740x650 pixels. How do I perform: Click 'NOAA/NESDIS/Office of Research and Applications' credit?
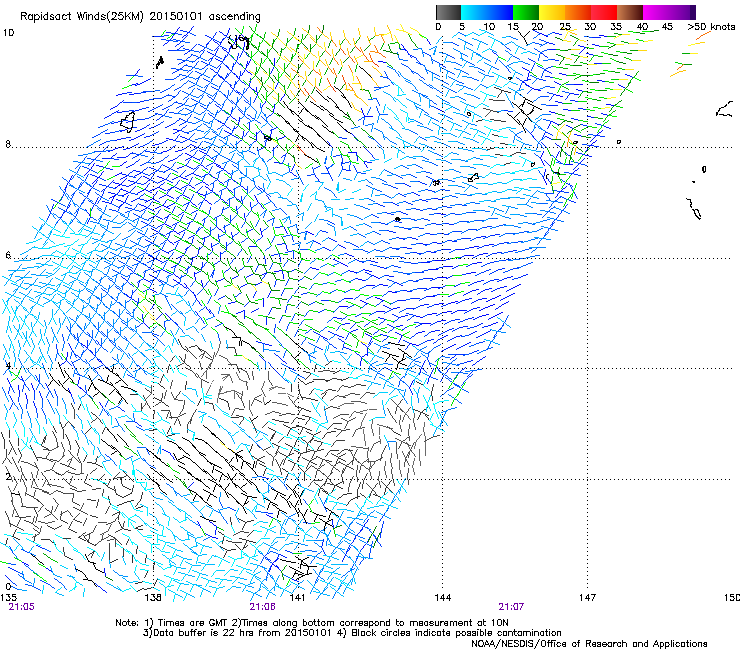pos(589,644)
